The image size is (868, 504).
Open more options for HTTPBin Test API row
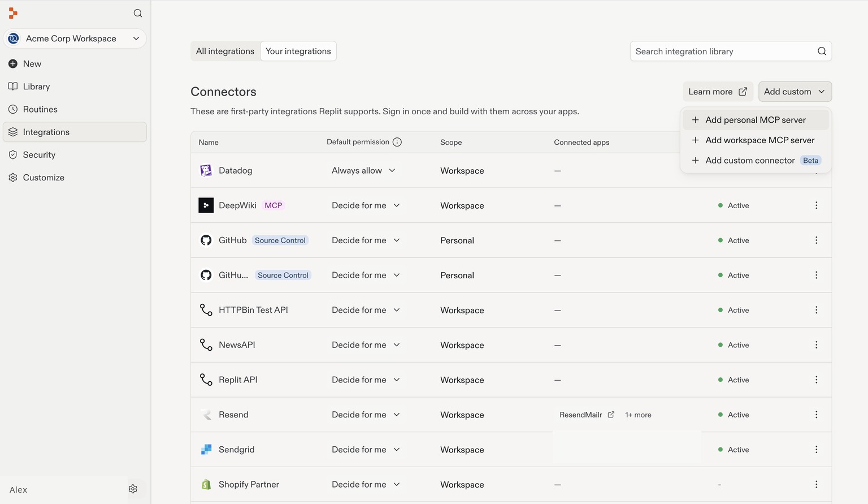point(817,310)
